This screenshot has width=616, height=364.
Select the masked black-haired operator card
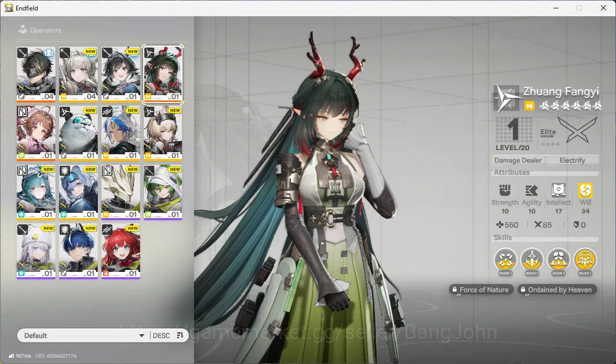click(36, 74)
